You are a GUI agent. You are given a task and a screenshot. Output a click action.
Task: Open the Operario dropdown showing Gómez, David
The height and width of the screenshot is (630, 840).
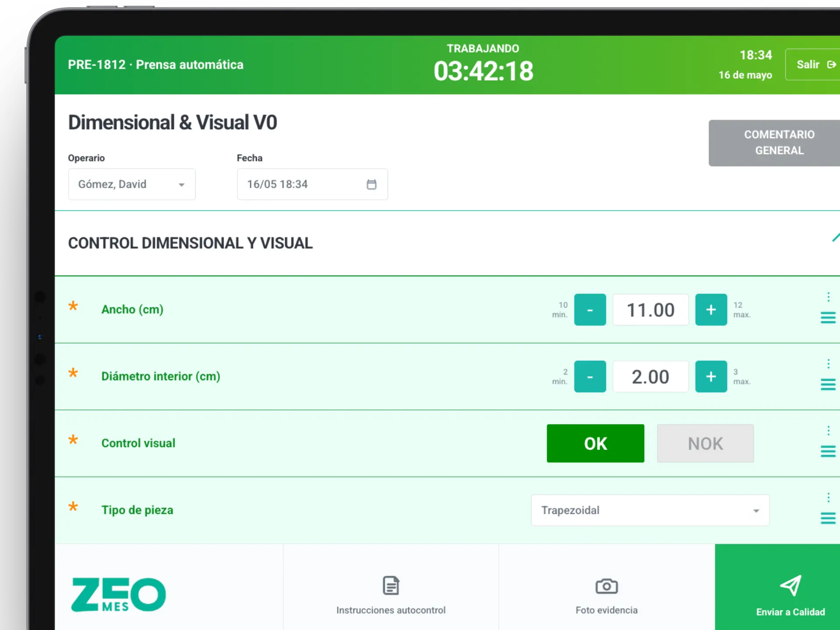click(132, 184)
